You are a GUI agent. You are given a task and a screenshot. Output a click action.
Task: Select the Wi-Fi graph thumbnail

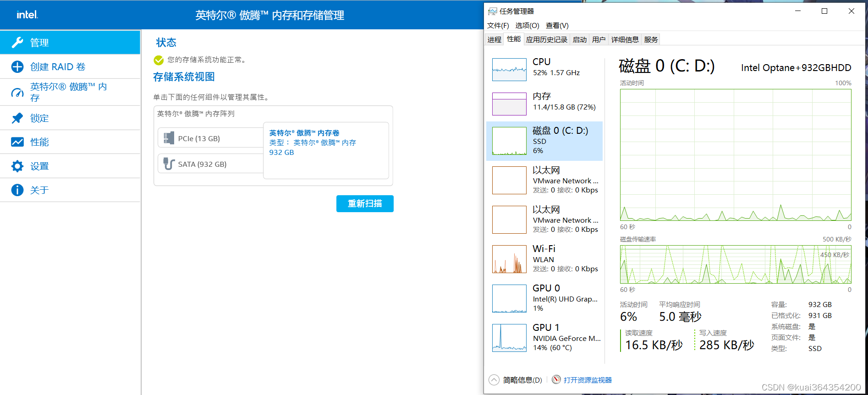coord(509,259)
